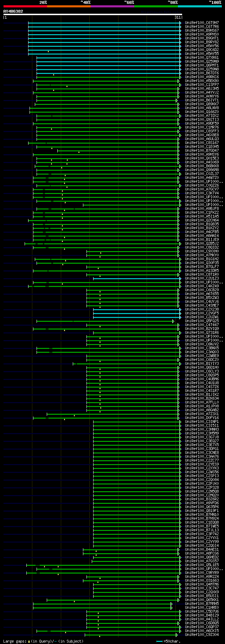This screenshot has width=225, height=644.
Task: Select hit label UniRef100_B4AES1
Action: 202,550
